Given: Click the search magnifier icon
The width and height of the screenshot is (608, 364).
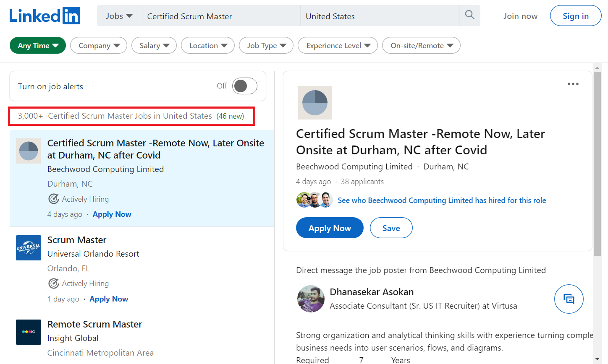Looking at the screenshot, I should pos(469,16).
